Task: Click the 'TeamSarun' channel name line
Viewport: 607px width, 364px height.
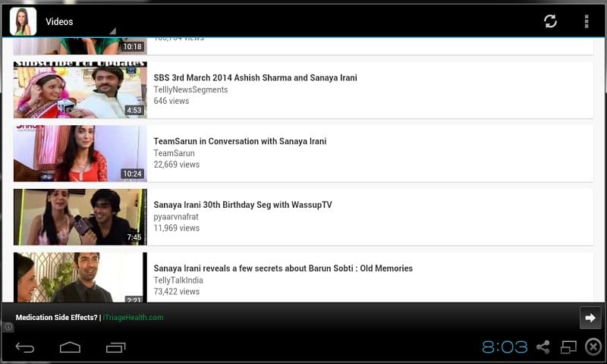Action: (x=175, y=153)
